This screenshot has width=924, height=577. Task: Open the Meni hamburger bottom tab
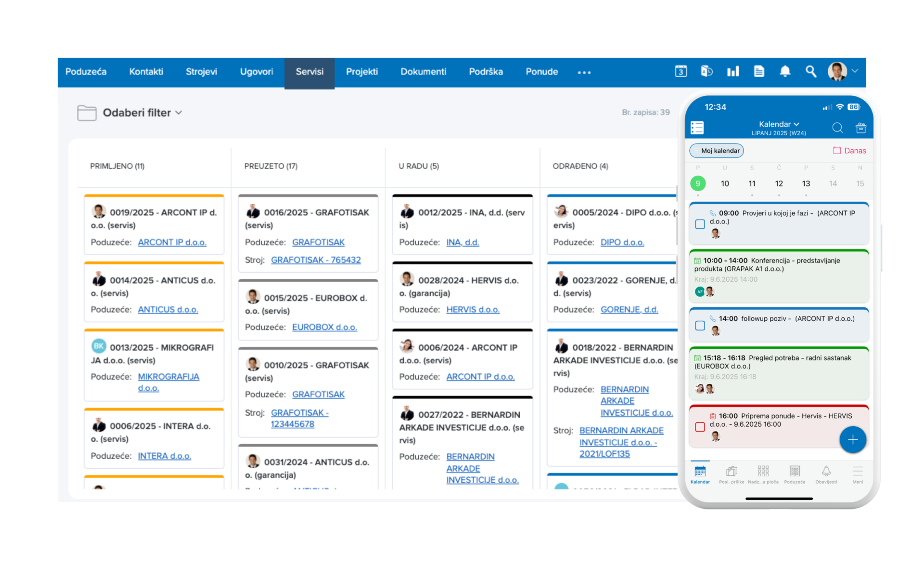[x=858, y=474]
